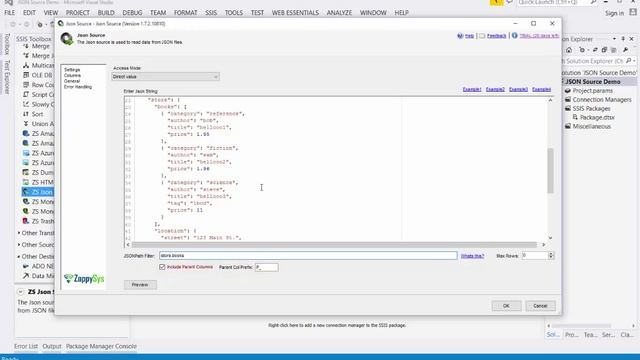Click the Home icon in Solution Explorer toolbar
This screenshot has height=360, width=640.
point(569,50)
